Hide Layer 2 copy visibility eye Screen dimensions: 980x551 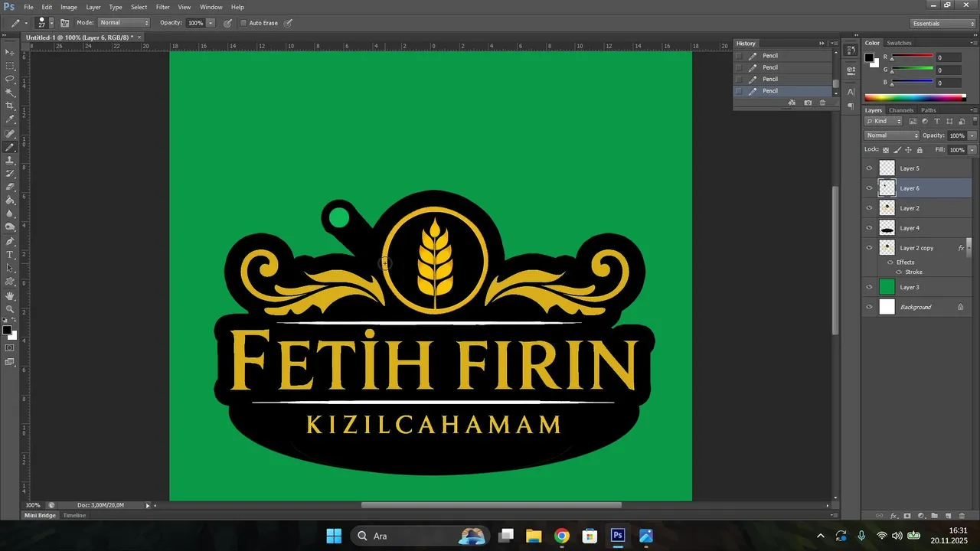pyautogui.click(x=869, y=248)
